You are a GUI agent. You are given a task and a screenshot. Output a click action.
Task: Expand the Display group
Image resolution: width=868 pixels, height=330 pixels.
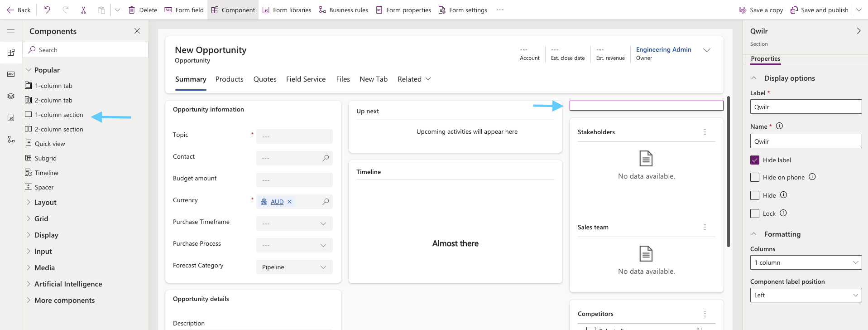pyautogui.click(x=42, y=235)
